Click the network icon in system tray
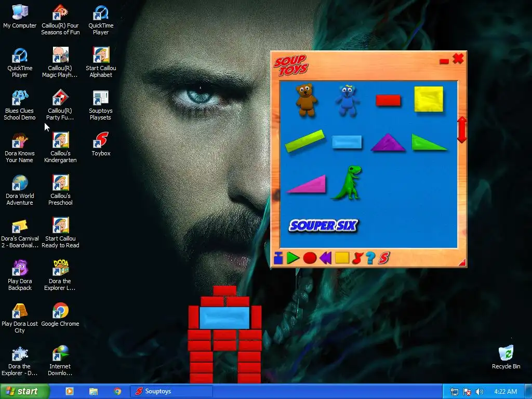This screenshot has height=399, width=532. 454,392
